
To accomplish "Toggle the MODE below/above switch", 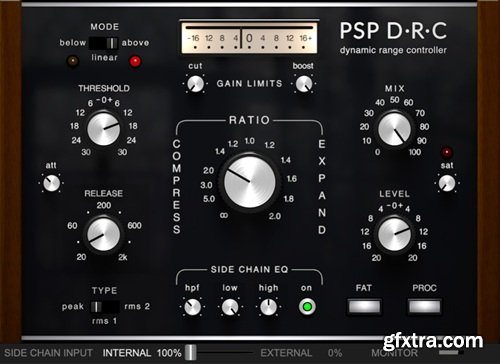I will [103, 43].
